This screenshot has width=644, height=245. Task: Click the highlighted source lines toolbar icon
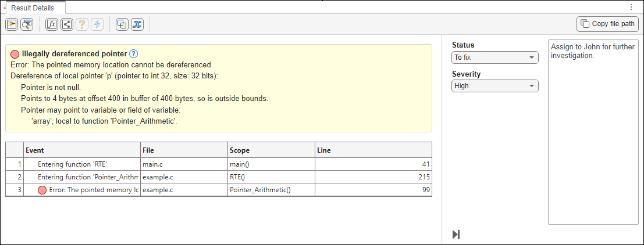click(x=12, y=24)
